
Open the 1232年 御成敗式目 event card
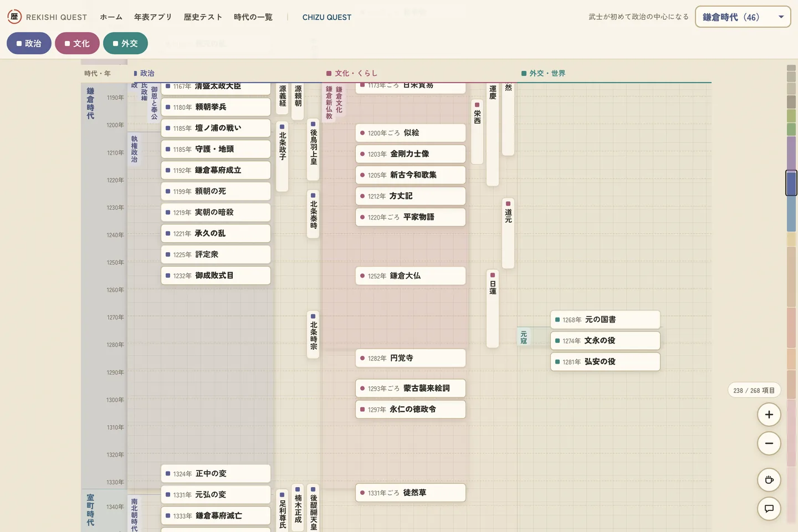click(216, 275)
